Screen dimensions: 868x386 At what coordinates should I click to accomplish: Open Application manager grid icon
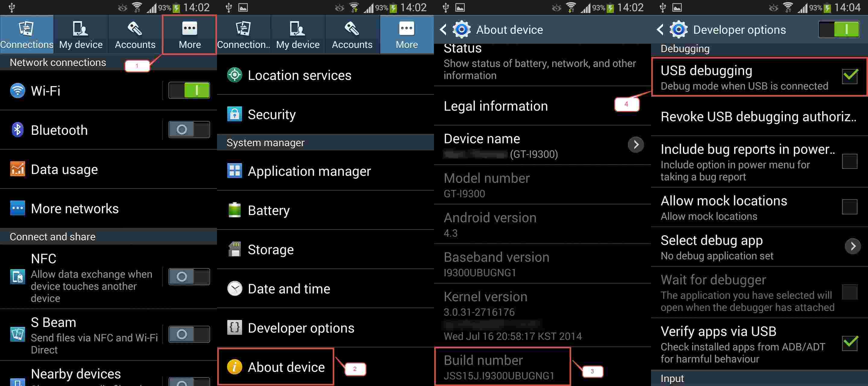click(x=234, y=171)
